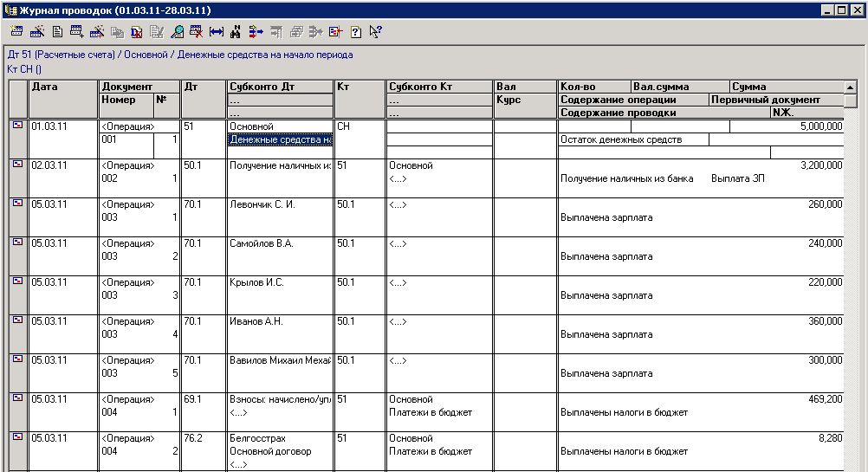Click the 8,280 sum cell

(x=830, y=437)
